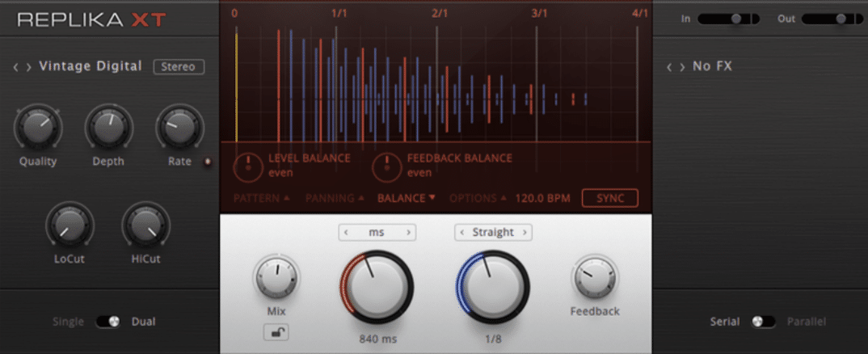Switch the Serial/Parallel routing toggle
Image resolution: width=868 pixels, height=354 pixels.
click(764, 322)
